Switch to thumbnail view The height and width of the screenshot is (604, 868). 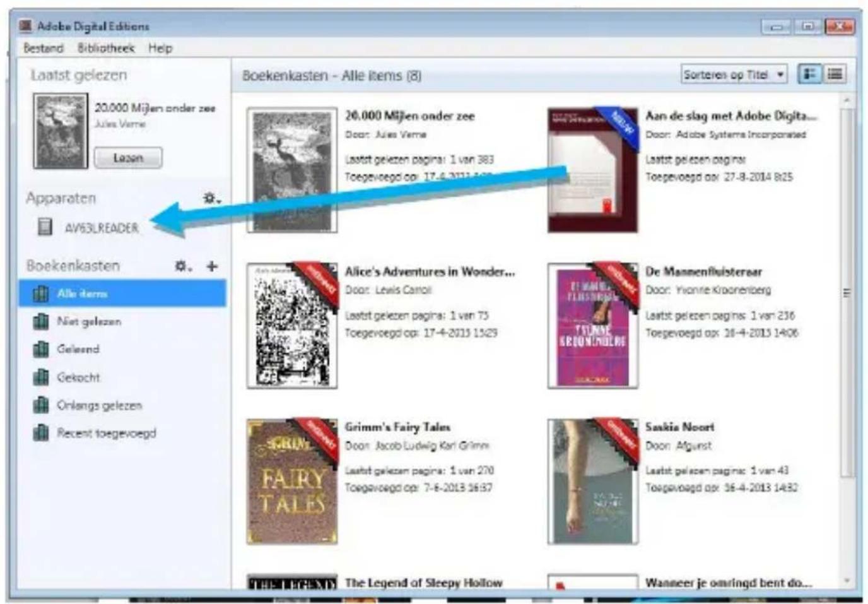[x=809, y=74]
